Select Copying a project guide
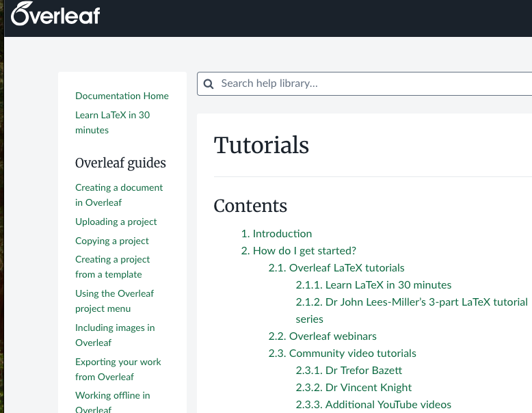The height and width of the screenshot is (413, 532). click(x=112, y=241)
